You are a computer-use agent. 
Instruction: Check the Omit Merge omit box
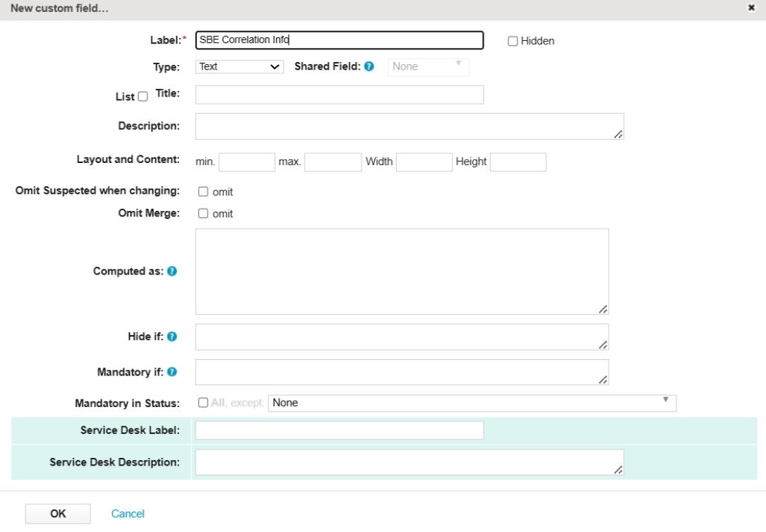click(x=203, y=214)
